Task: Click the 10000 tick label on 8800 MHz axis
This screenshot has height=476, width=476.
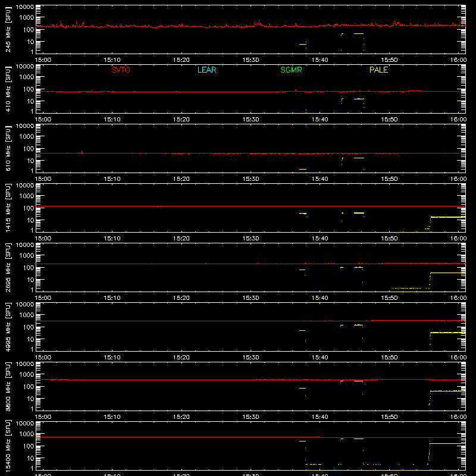Action: [x=25, y=364]
